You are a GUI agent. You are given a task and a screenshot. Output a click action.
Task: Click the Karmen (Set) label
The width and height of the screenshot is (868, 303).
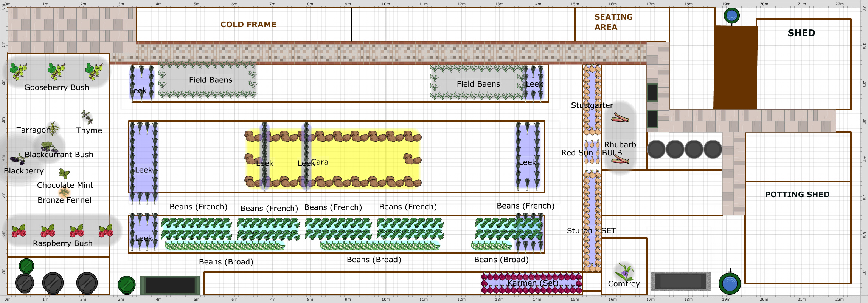pyautogui.click(x=533, y=283)
